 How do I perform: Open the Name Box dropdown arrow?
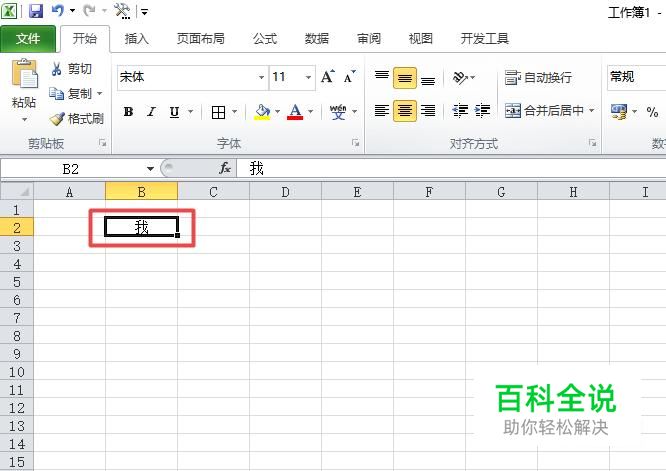(x=150, y=169)
